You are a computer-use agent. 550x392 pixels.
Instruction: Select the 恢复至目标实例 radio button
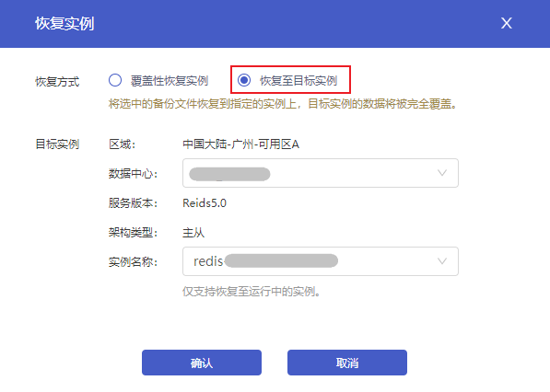coord(244,80)
